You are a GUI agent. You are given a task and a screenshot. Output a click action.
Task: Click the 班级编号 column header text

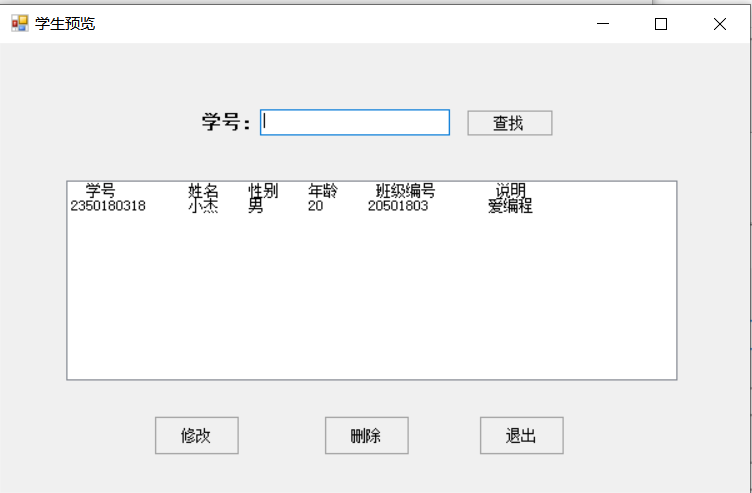click(405, 190)
